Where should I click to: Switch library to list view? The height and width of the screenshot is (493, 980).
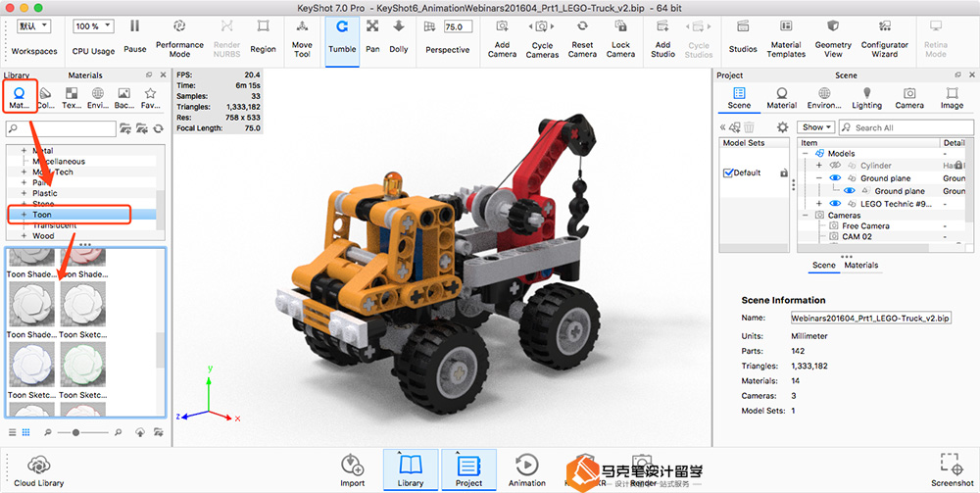13,432
